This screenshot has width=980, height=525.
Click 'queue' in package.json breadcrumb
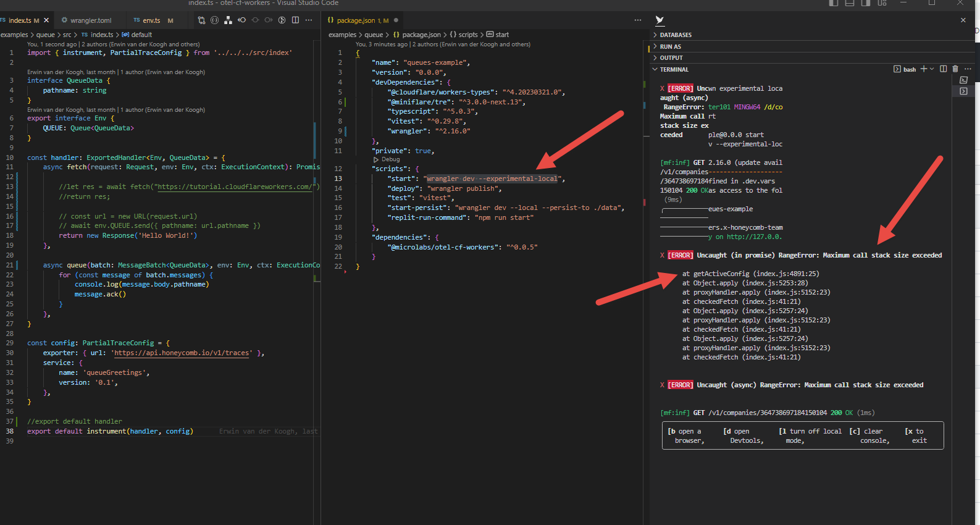[374, 35]
